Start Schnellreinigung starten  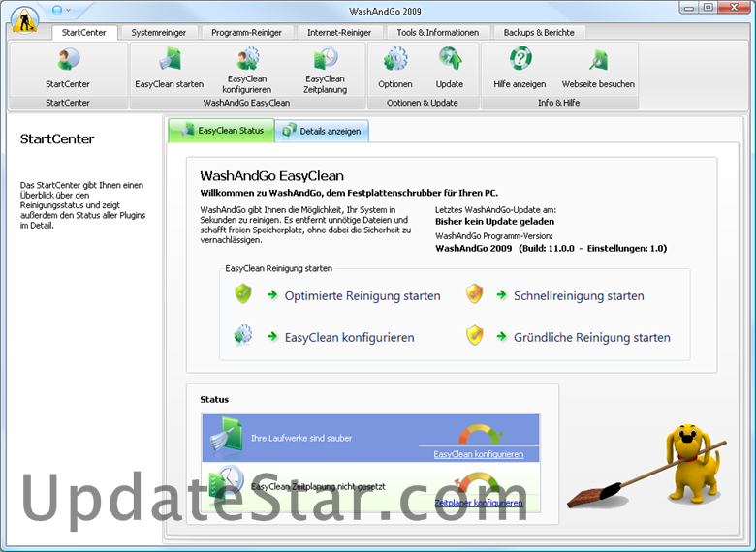click(579, 295)
